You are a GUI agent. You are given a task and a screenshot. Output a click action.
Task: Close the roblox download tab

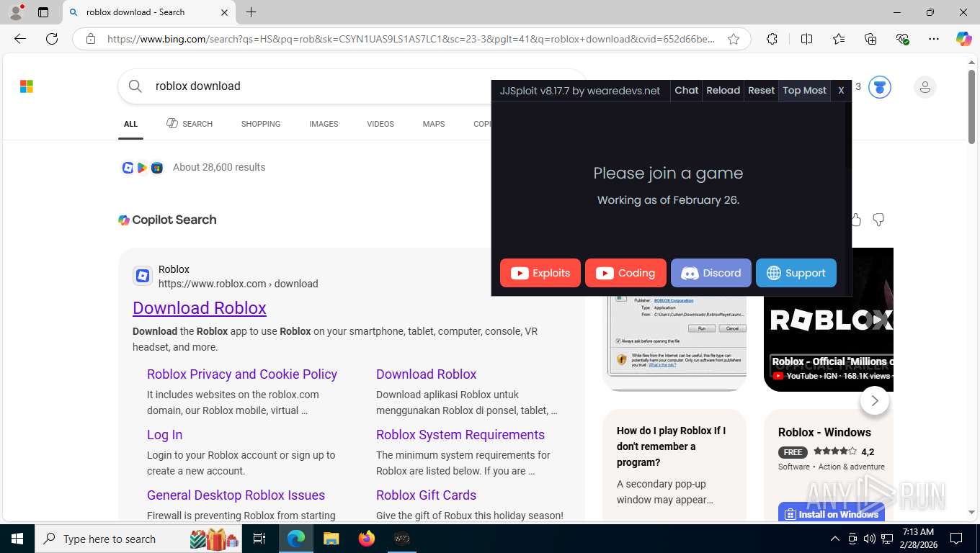point(224,12)
